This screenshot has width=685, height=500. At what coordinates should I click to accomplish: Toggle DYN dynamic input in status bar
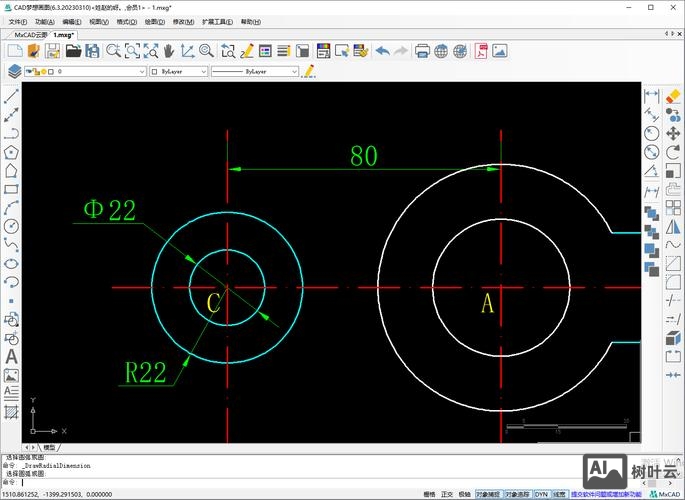click(541, 494)
